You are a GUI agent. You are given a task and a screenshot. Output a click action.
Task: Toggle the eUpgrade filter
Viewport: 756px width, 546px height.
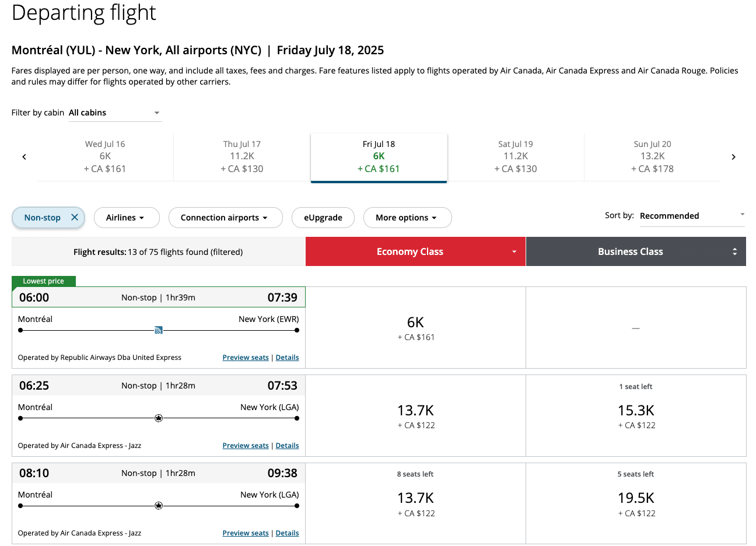tap(323, 218)
